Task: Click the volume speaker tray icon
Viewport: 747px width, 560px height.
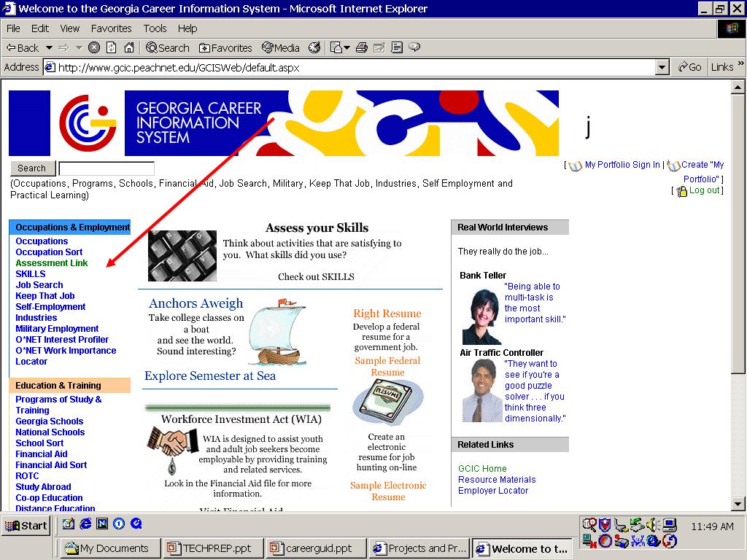Action: (x=653, y=525)
